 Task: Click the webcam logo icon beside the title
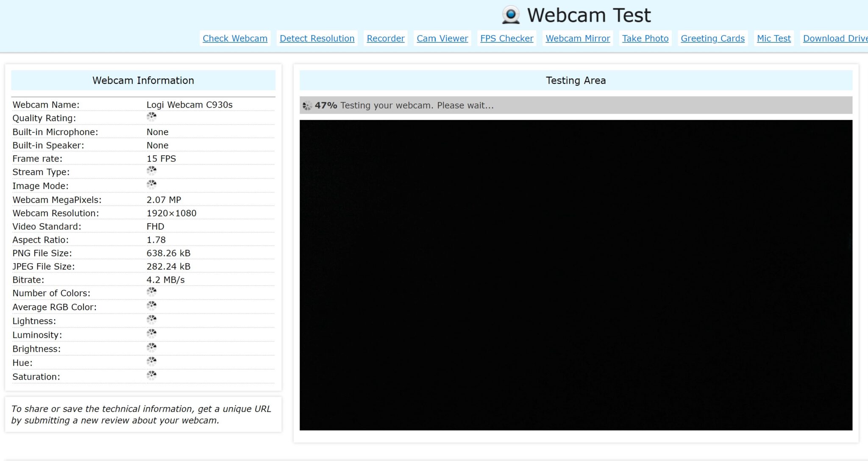[512, 14]
